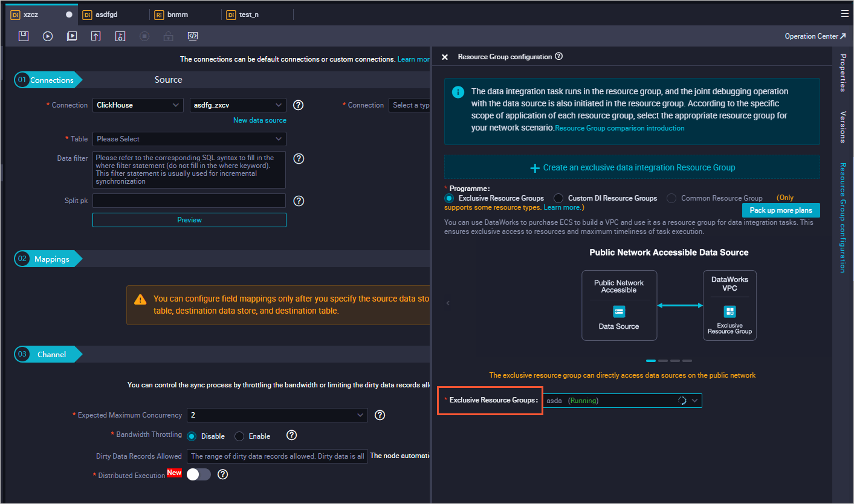This screenshot has height=504, width=854.
Task: Go to the previous network diagram slide arrow
Action: coord(448,303)
